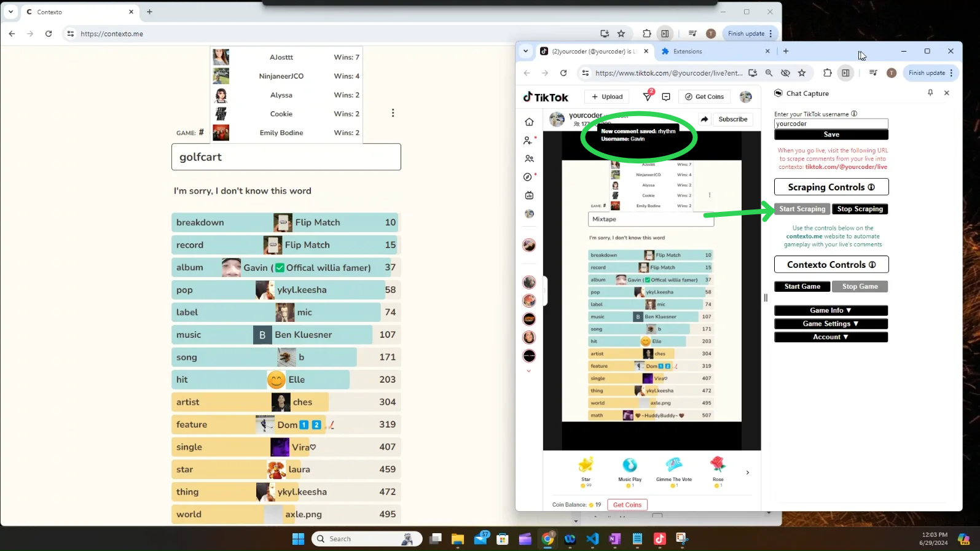Toggle side panel icon in TikTok window toolbar
980x551 pixels.
coord(845,73)
